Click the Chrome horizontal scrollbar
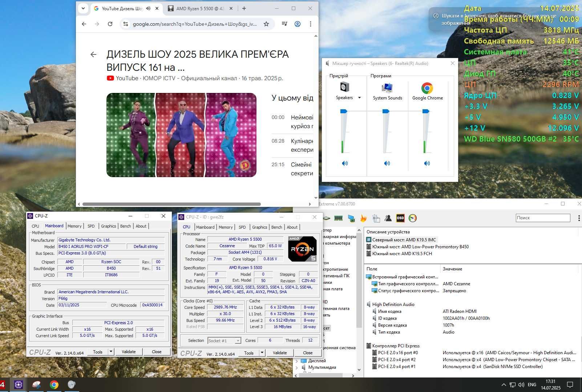Image resolution: width=582 pixels, height=392 pixels. pyautogui.click(x=171, y=204)
